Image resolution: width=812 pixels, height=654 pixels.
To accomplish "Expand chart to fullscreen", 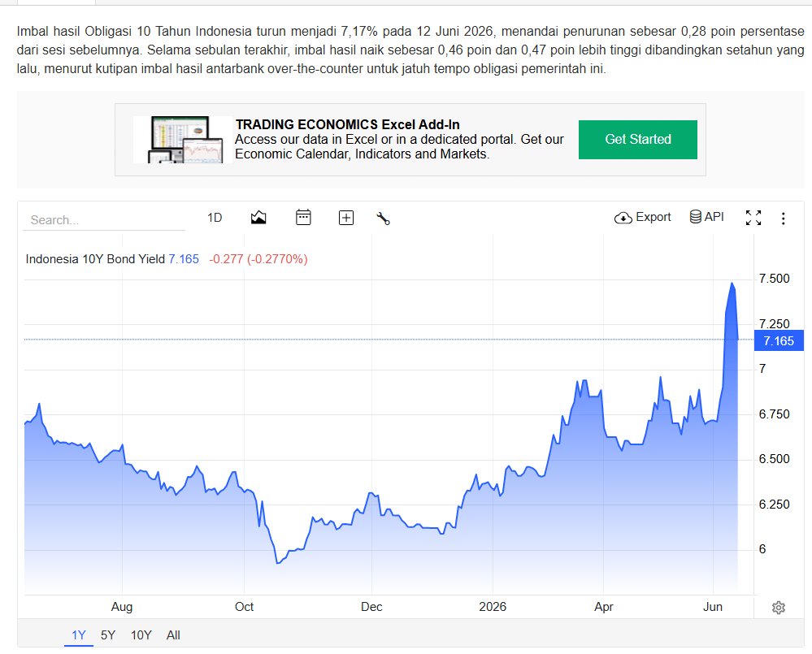I will pos(753,218).
